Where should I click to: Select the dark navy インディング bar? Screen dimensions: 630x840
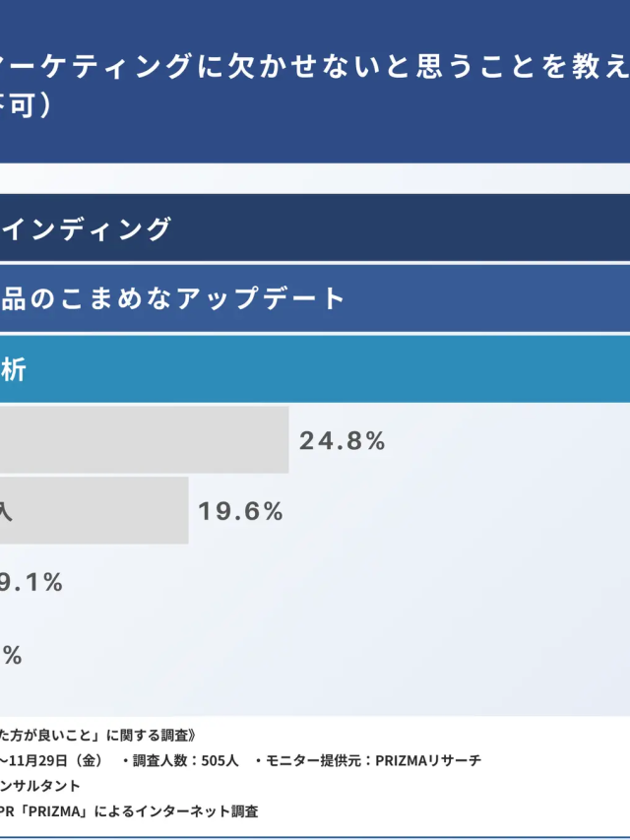tap(315, 228)
